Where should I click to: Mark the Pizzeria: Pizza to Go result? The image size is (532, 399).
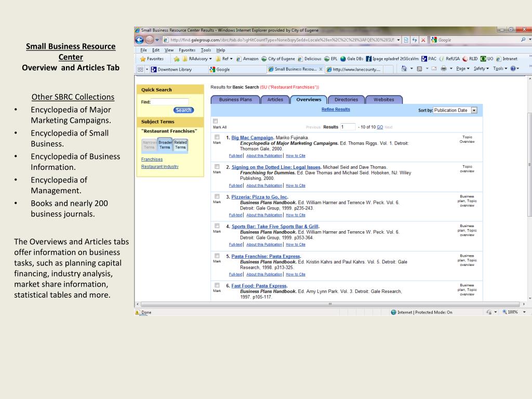[217, 196]
